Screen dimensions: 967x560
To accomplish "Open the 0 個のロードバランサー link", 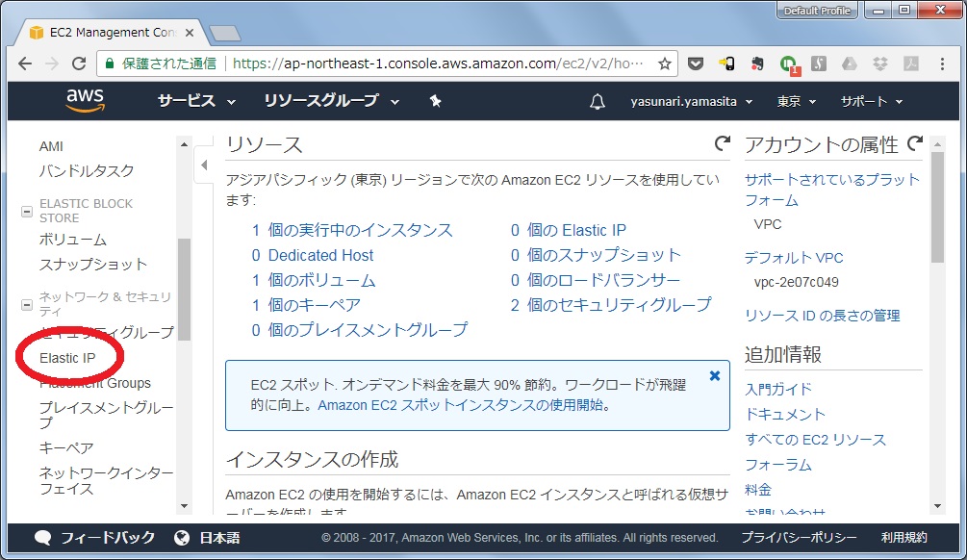I will (596, 281).
